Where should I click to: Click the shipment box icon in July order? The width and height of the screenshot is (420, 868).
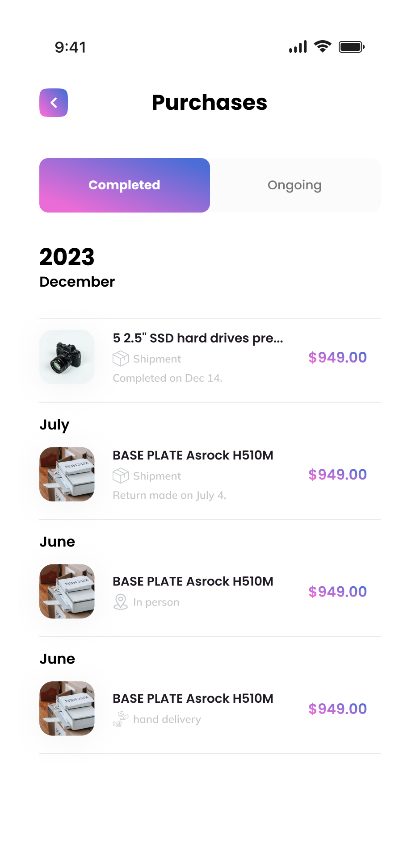pyautogui.click(x=121, y=476)
